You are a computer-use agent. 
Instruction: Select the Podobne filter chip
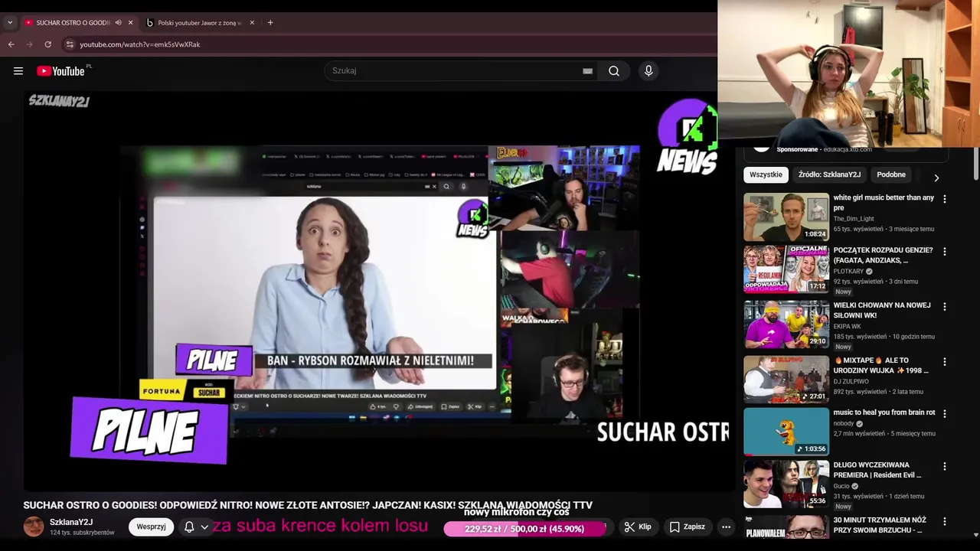coord(891,174)
